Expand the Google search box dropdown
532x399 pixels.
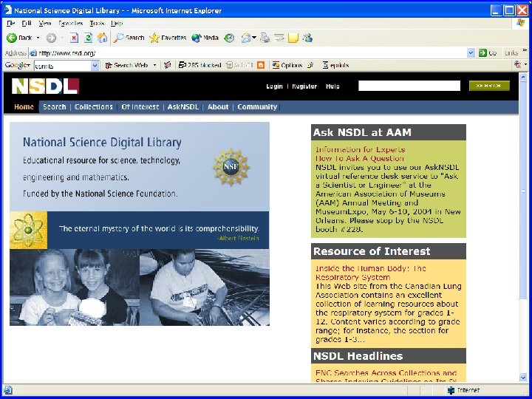click(95, 66)
